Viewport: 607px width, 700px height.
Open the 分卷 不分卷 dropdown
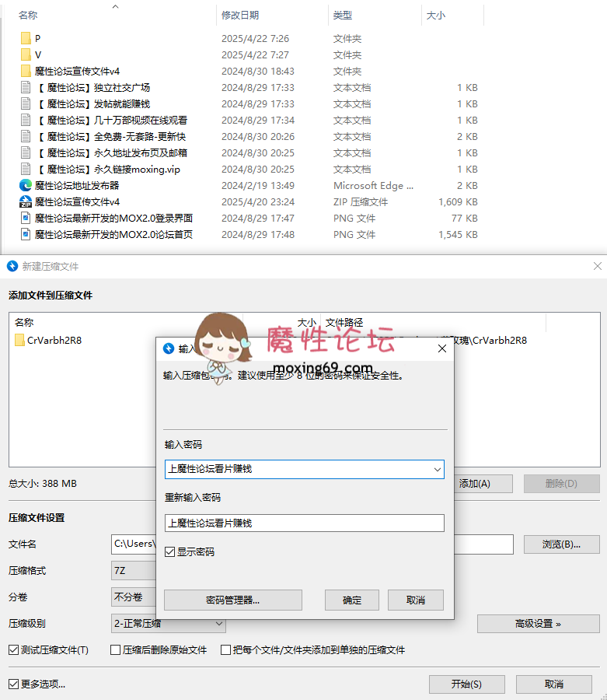(x=134, y=597)
